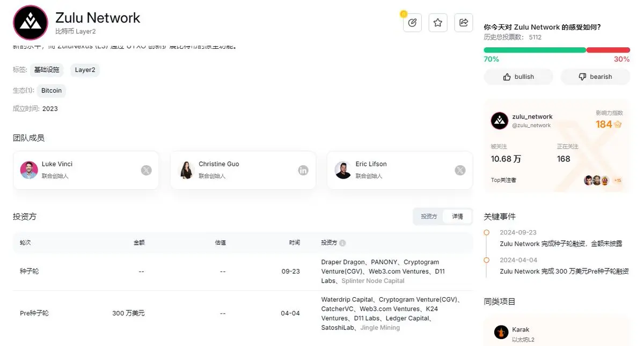
Task: Open the Bitcoin ecosystem tag
Action: pos(52,91)
